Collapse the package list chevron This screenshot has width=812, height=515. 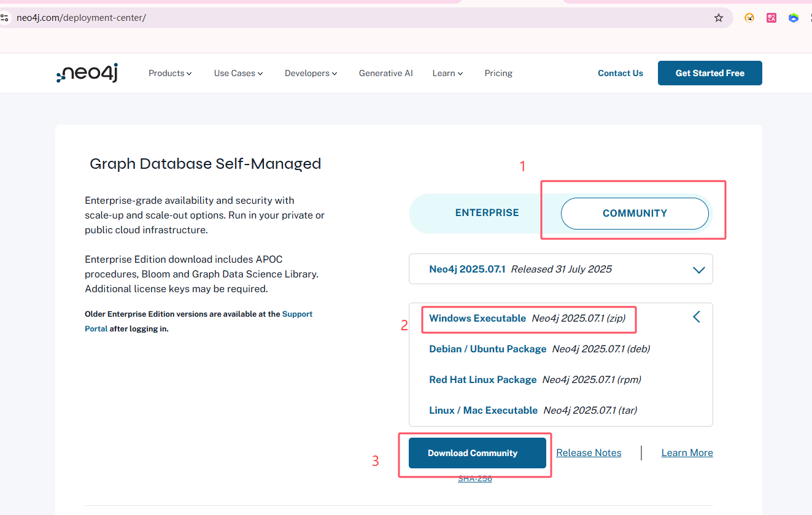[697, 317]
